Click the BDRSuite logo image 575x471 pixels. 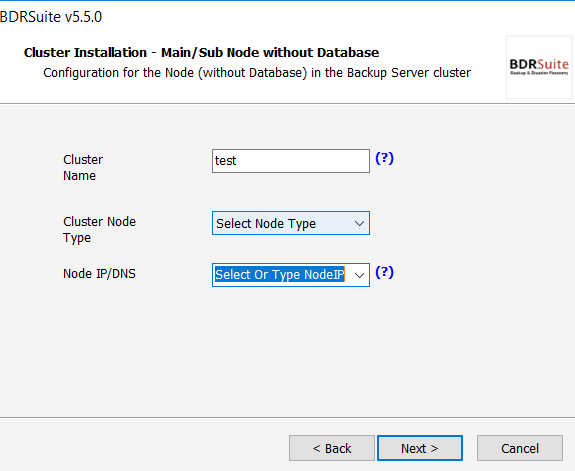pyautogui.click(x=539, y=67)
